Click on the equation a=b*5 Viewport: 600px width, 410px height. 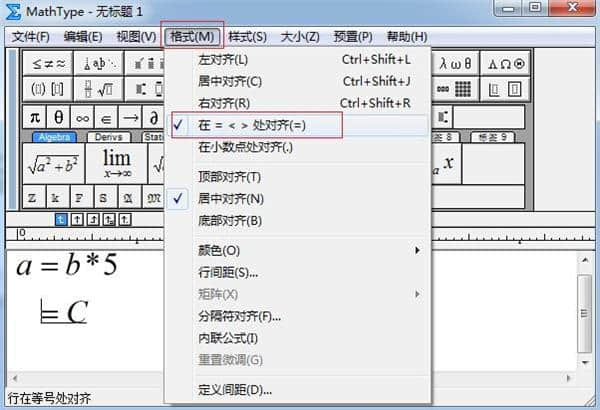67,265
